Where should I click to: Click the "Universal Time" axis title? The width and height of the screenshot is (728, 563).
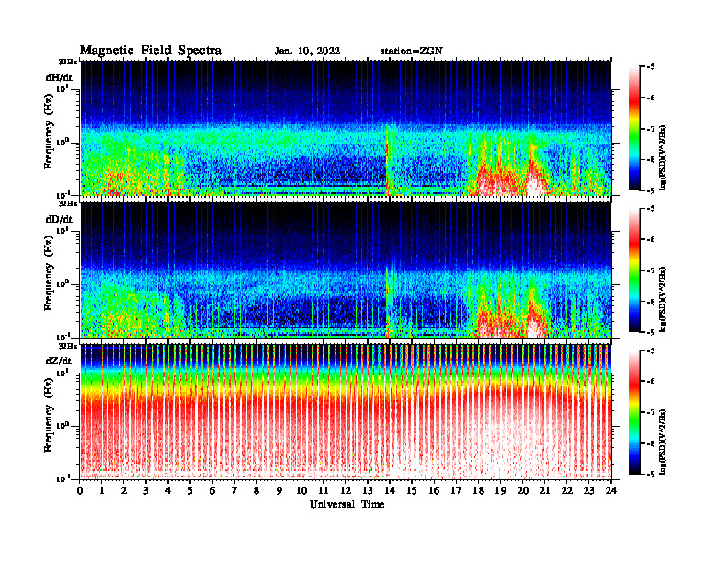pos(347,504)
